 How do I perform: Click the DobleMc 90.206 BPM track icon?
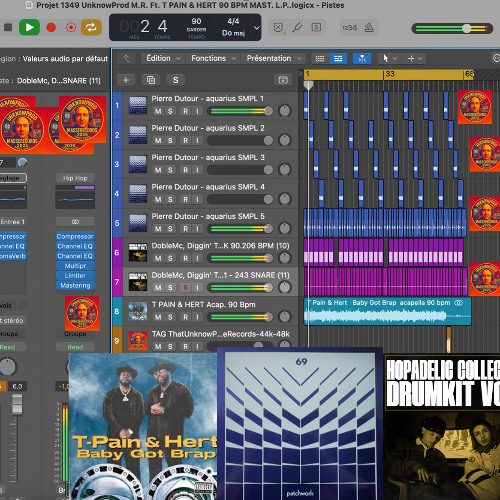pos(138,252)
